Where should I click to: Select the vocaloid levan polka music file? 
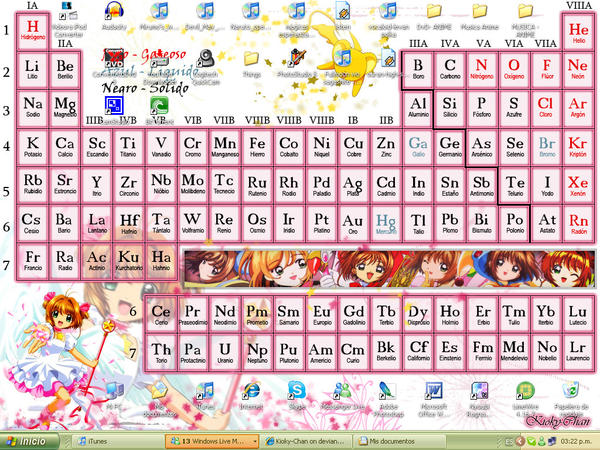click(x=388, y=11)
